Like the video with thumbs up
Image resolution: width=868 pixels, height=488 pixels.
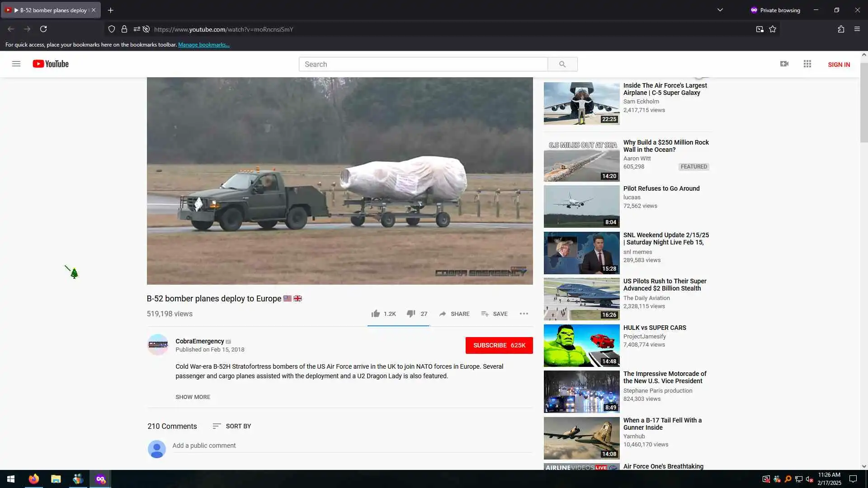(x=376, y=314)
